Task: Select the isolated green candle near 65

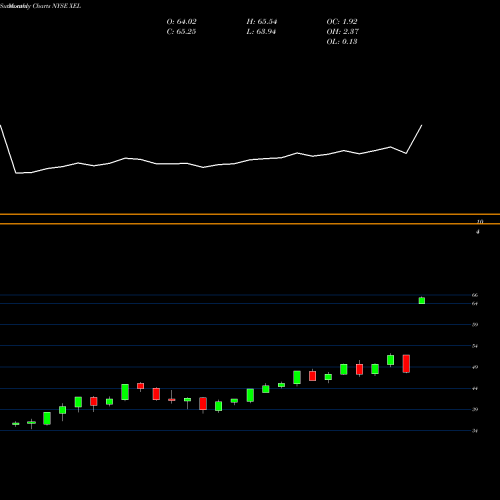Action: pyautogui.click(x=422, y=300)
